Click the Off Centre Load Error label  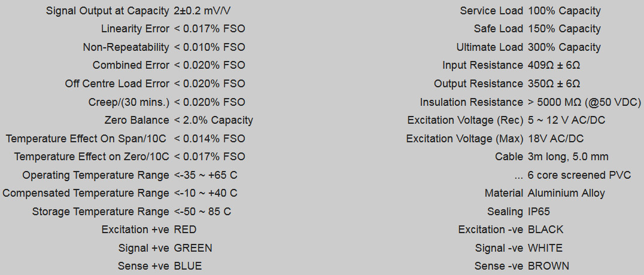[117, 84]
